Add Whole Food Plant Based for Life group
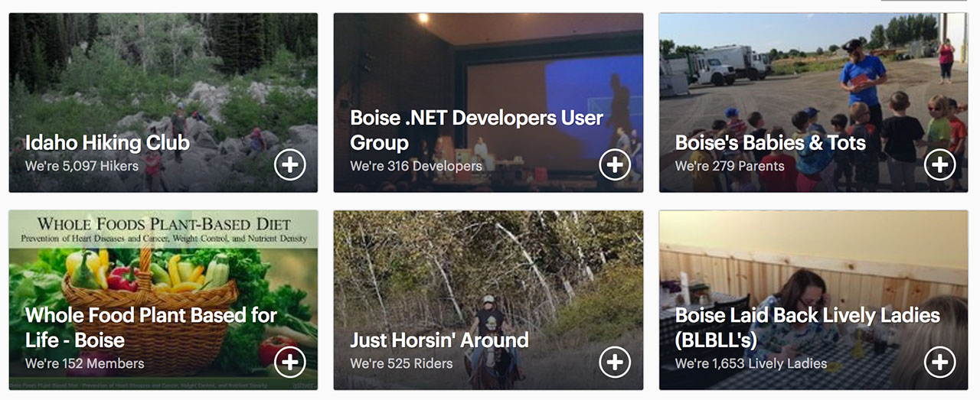 tap(289, 363)
